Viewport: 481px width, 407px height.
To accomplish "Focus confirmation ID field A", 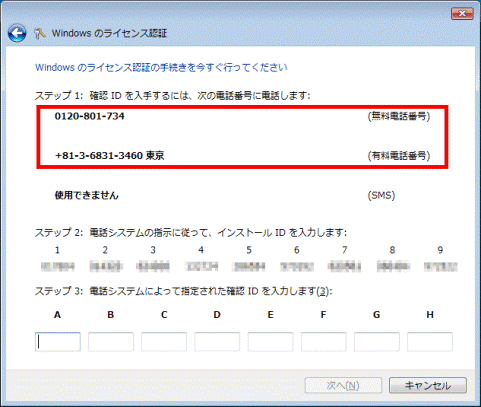I will (x=58, y=342).
